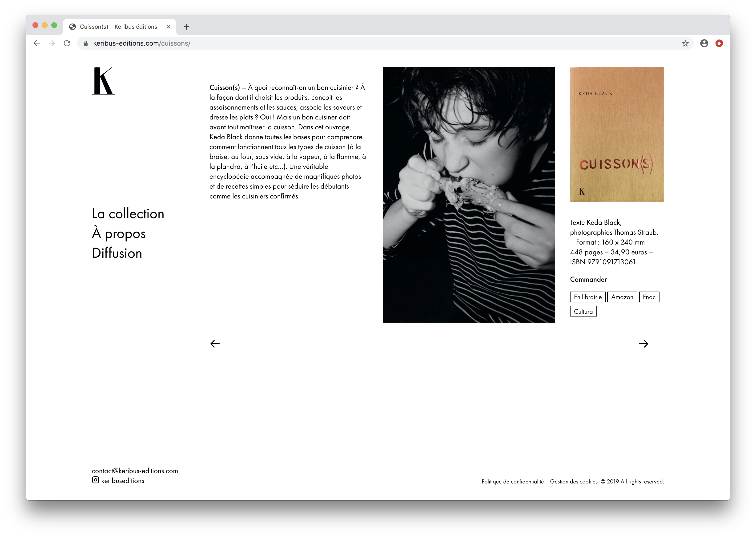
Task: Open a new browser tab
Action: 186,27
